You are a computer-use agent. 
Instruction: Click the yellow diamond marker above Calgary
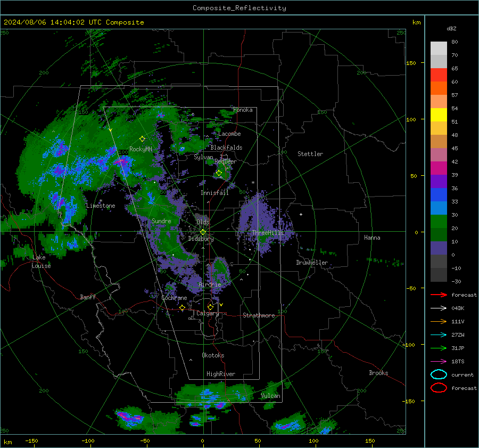[210, 307]
